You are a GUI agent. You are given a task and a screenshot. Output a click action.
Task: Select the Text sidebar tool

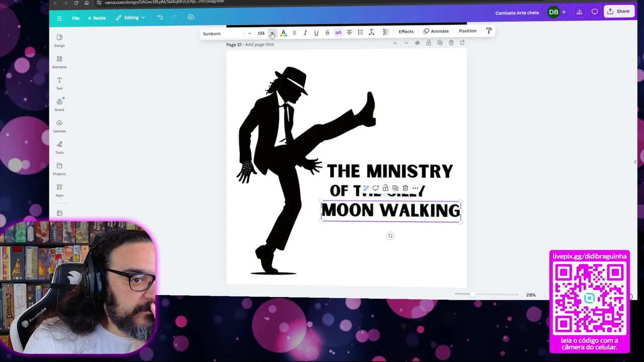59,83
